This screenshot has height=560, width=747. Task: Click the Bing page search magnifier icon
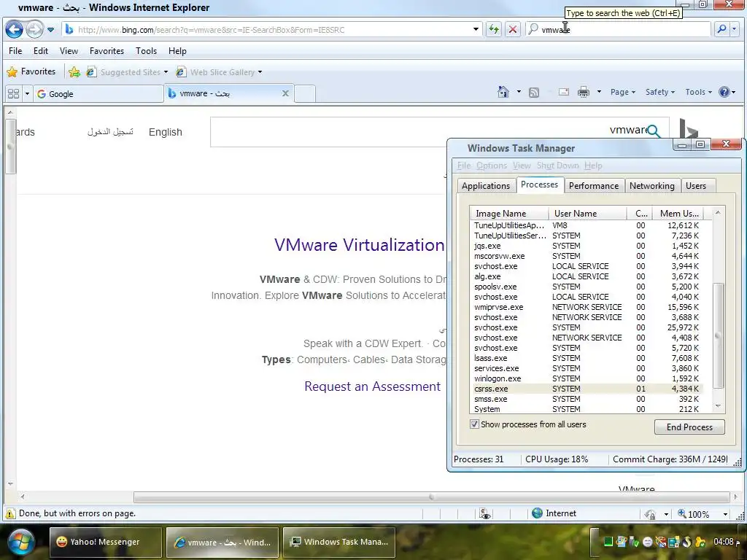tap(654, 131)
